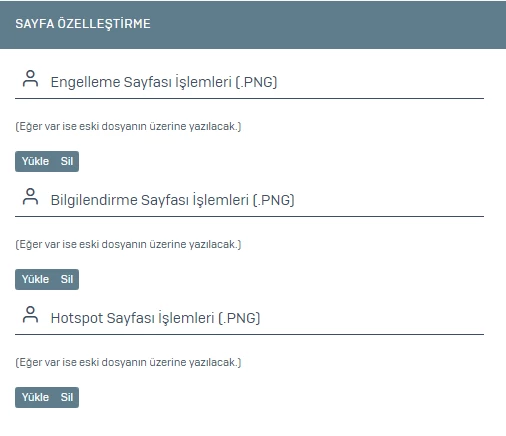Screen dimensions: 506x436
Task: Choose Sil in the Bilgilendirme Sayfası section
Action: (x=67, y=279)
